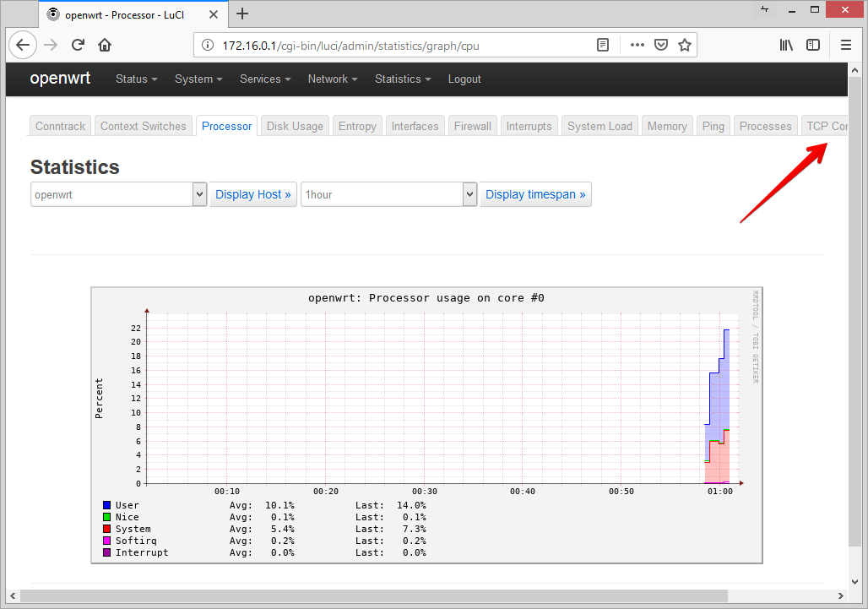Screen dimensions: 868x609
Task: Switch to the Memory tab
Action: [x=667, y=126]
